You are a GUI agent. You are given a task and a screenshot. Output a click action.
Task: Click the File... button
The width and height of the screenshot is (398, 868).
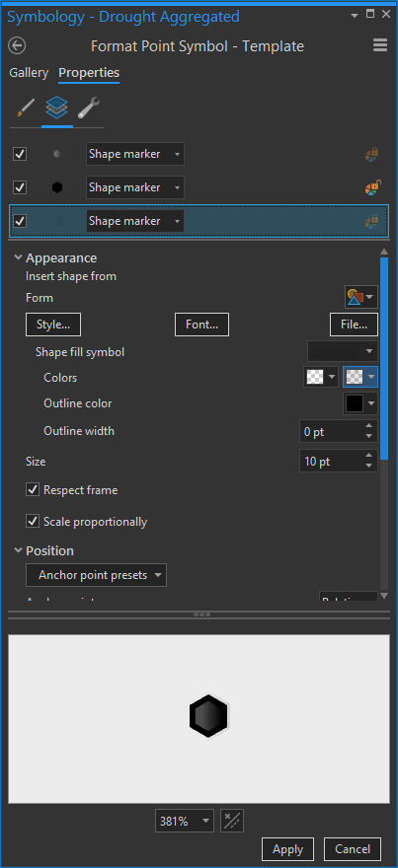point(355,325)
